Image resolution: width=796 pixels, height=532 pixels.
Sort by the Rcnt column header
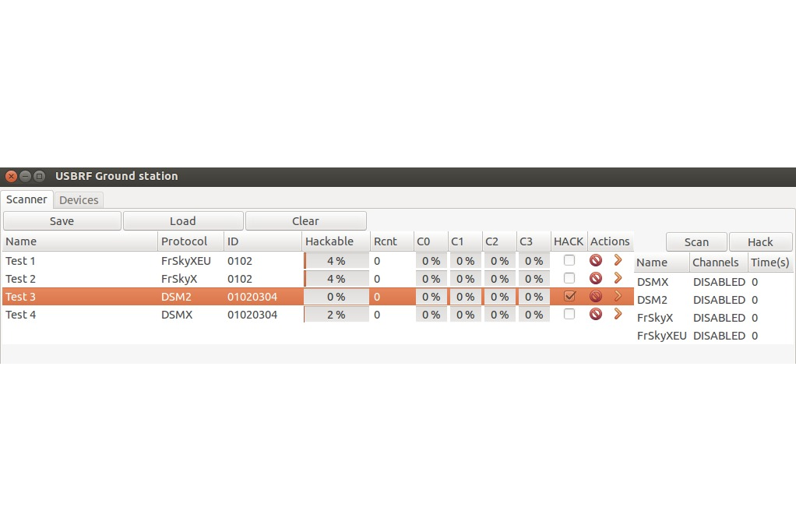[x=392, y=241]
